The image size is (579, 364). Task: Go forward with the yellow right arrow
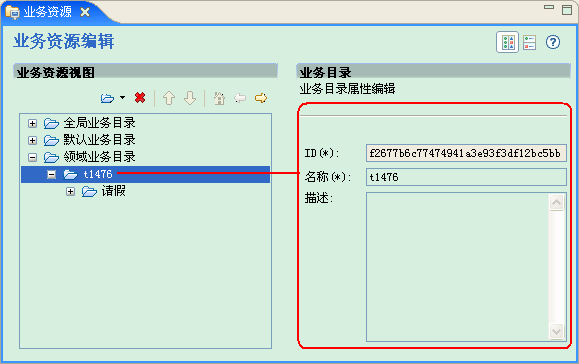261,98
